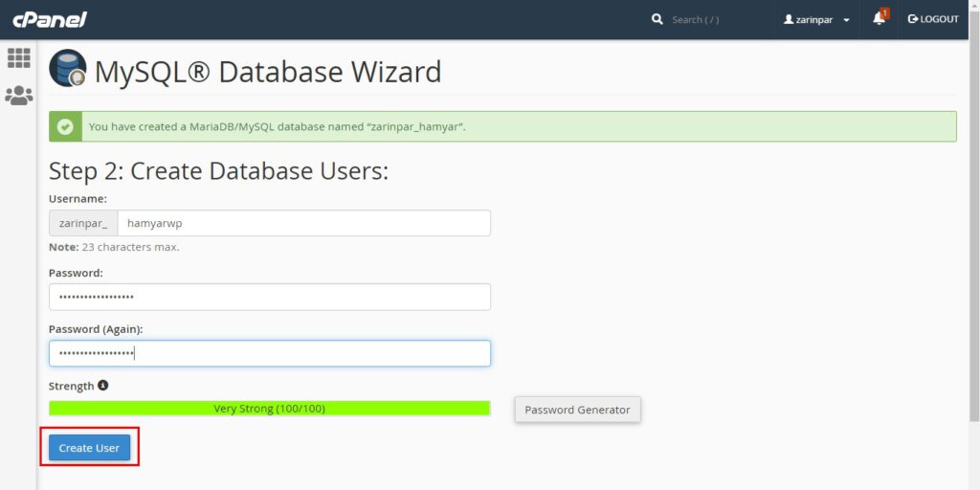This screenshot has width=980, height=490.
Task: Open the User Manager people icon
Action: click(x=19, y=96)
